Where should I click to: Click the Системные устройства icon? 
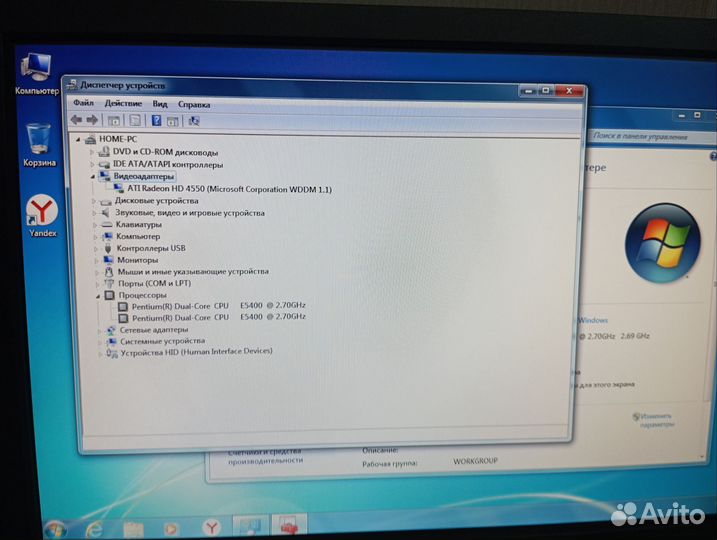[112, 341]
